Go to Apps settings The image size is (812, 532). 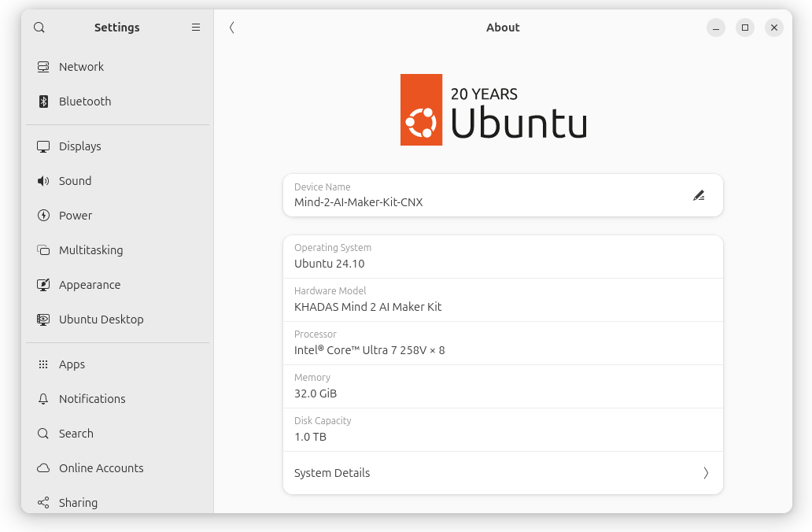coord(117,364)
